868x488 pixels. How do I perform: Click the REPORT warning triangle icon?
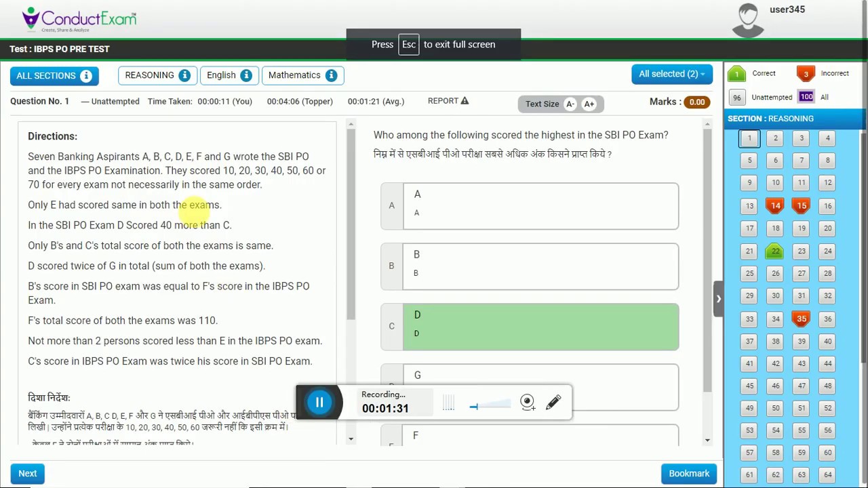[x=465, y=101]
